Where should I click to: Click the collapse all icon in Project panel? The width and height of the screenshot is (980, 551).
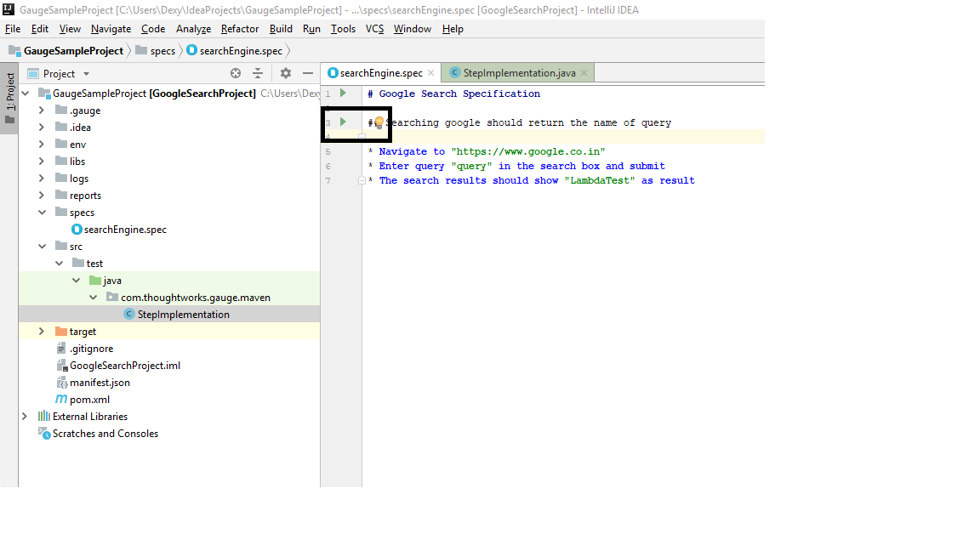[258, 74]
